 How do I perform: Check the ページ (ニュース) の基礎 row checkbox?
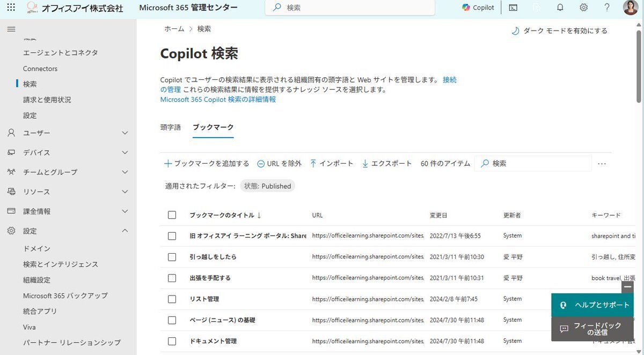click(x=172, y=320)
